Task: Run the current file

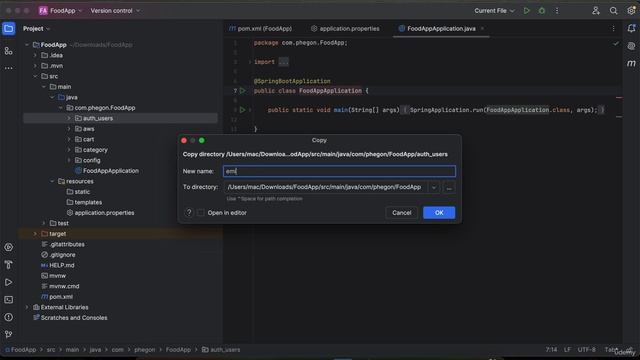Action: click(x=527, y=11)
